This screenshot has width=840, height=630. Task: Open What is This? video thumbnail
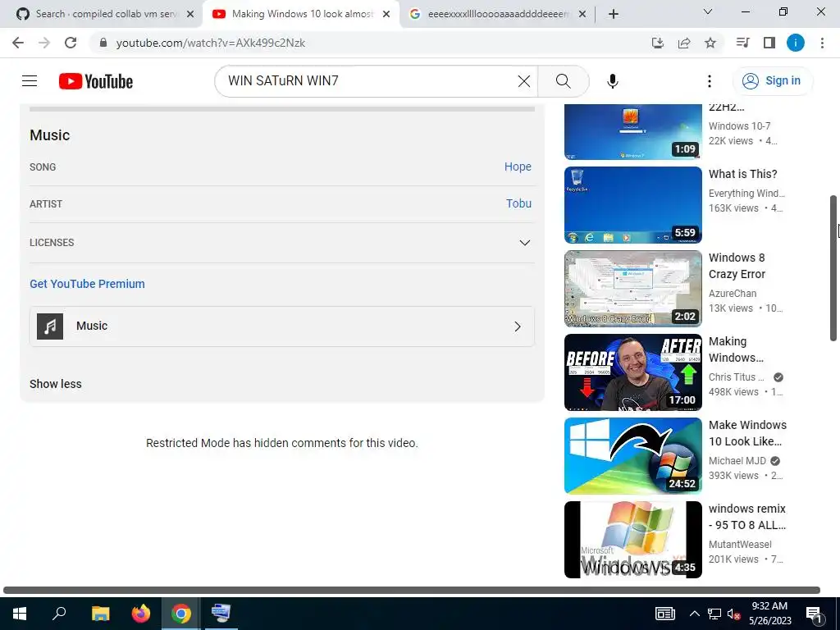(632, 205)
